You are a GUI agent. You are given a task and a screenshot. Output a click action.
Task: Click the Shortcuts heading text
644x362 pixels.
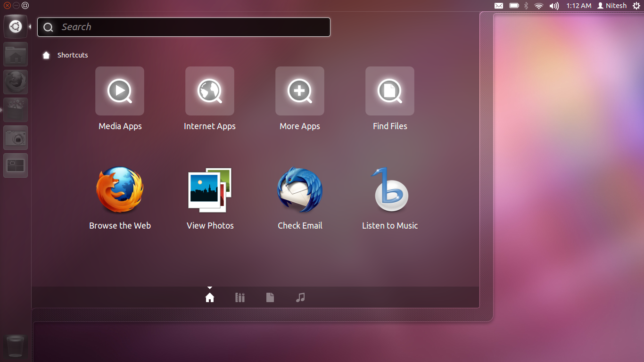73,55
